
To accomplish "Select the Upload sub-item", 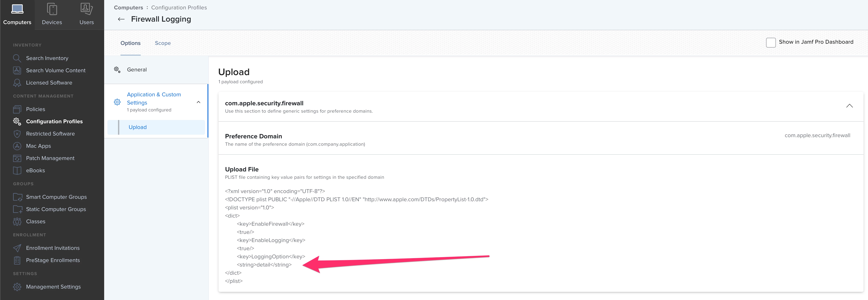I will point(156,127).
